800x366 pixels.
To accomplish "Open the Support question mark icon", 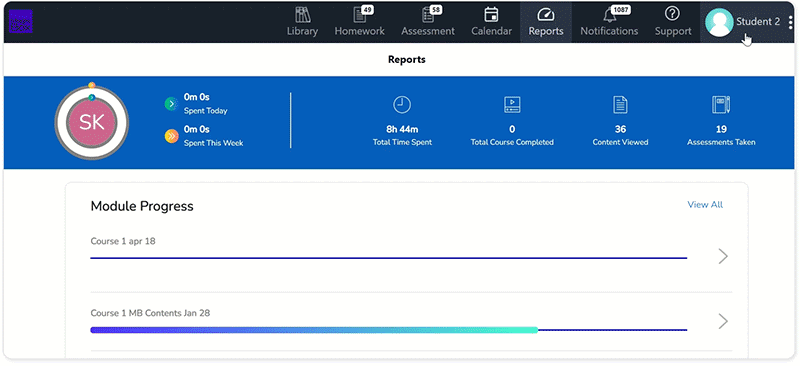I will point(673,14).
